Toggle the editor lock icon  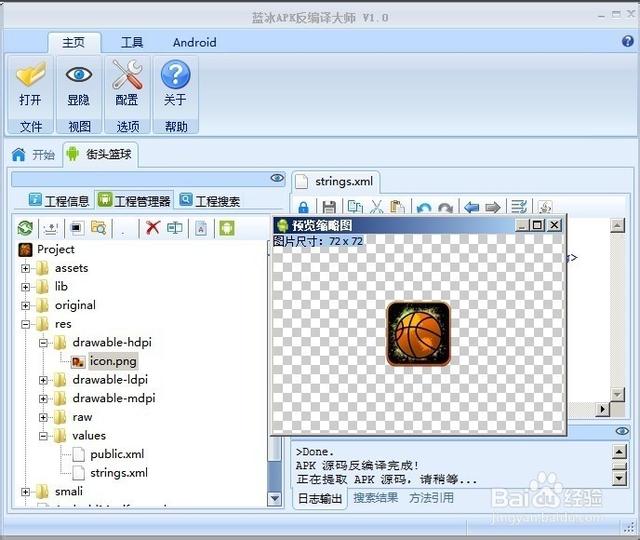coord(303,208)
